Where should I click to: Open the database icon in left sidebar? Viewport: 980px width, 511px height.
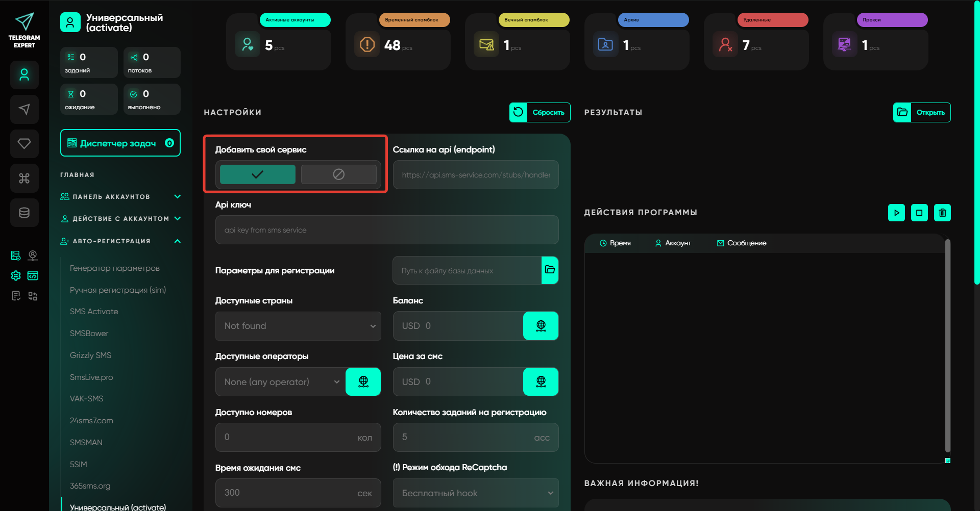[24, 213]
